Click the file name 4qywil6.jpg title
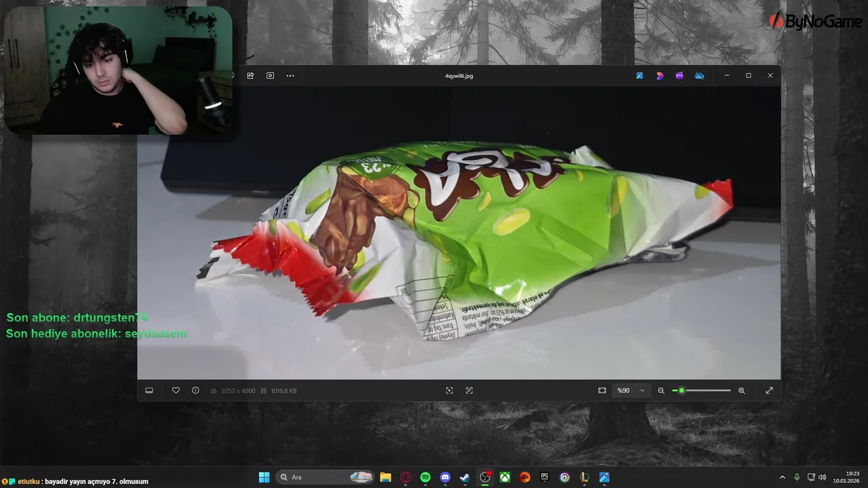The height and width of the screenshot is (488, 868). point(459,76)
